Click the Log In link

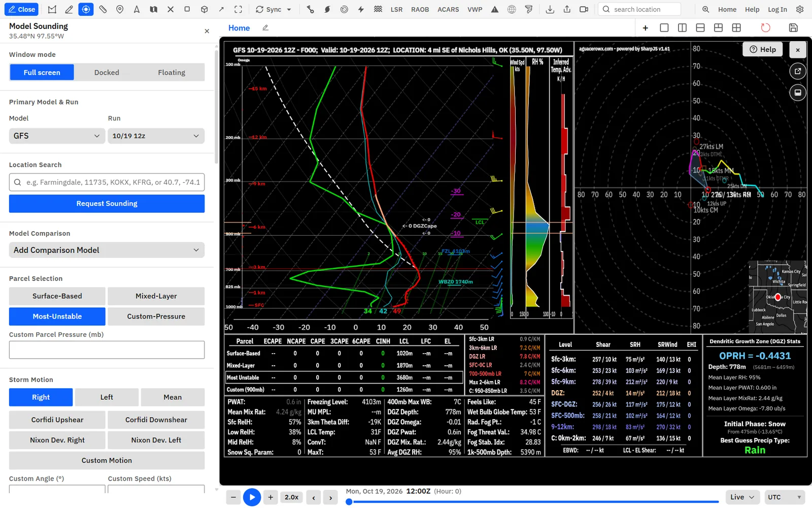tap(777, 9)
